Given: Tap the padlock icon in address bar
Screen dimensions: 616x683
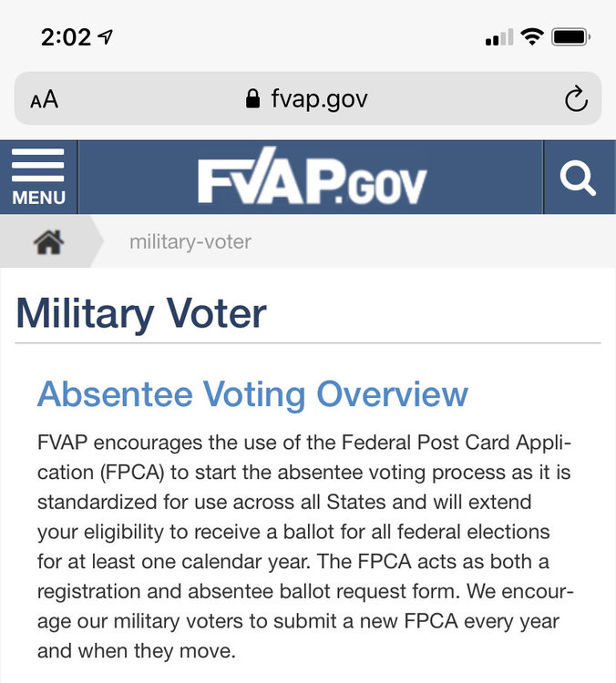Looking at the screenshot, I should (253, 99).
